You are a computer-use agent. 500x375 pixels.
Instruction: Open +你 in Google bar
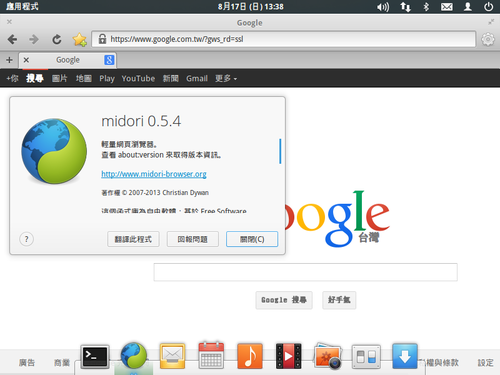(12, 79)
